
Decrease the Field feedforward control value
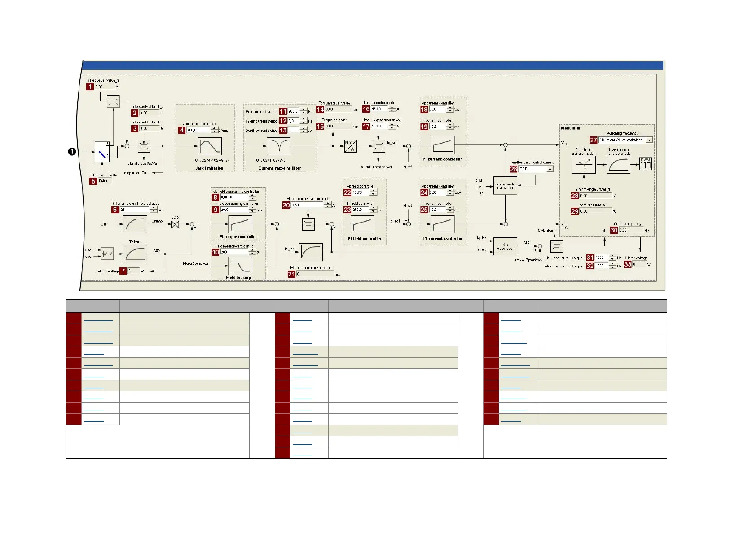(x=252, y=254)
